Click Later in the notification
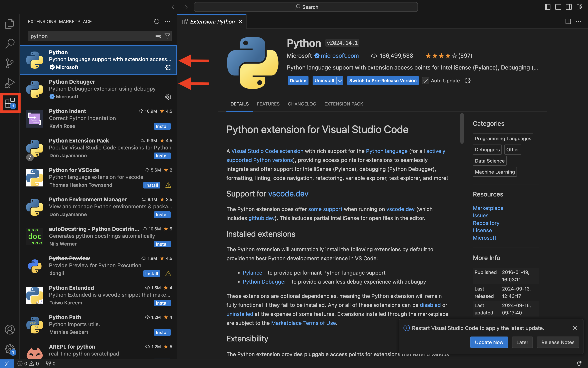This screenshot has height=368, width=588. pyautogui.click(x=522, y=342)
